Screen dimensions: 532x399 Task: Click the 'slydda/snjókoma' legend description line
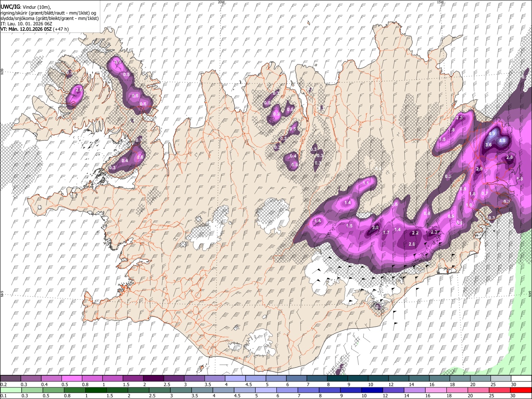(x=49, y=18)
